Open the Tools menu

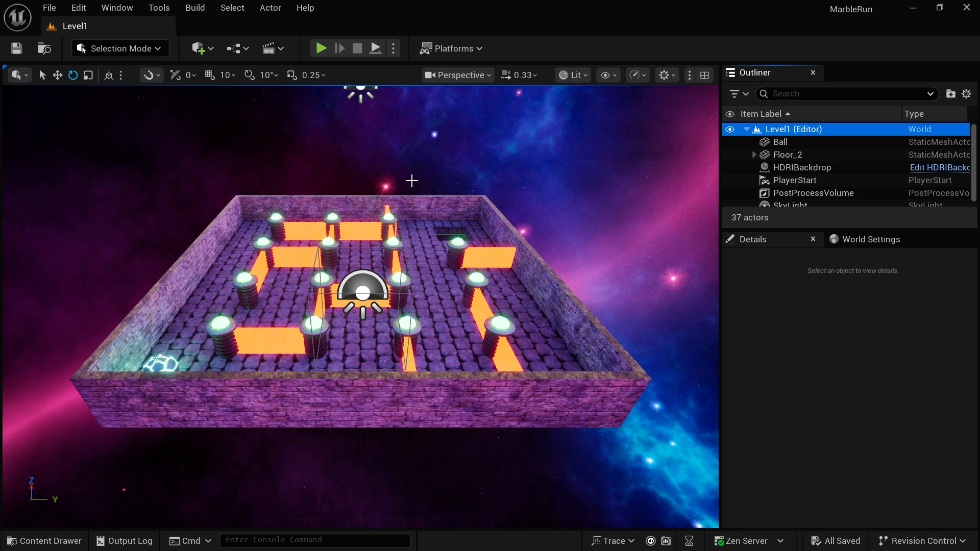pos(159,8)
